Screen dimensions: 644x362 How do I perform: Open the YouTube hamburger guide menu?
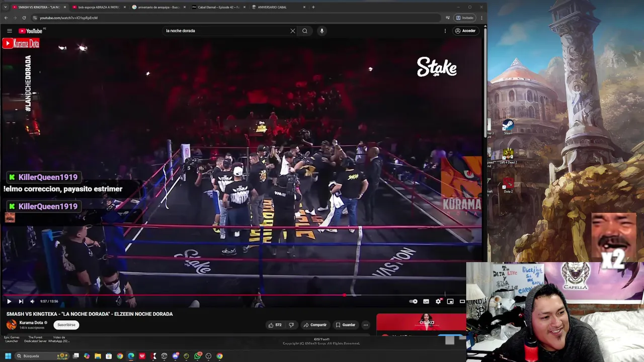point(9,31)
